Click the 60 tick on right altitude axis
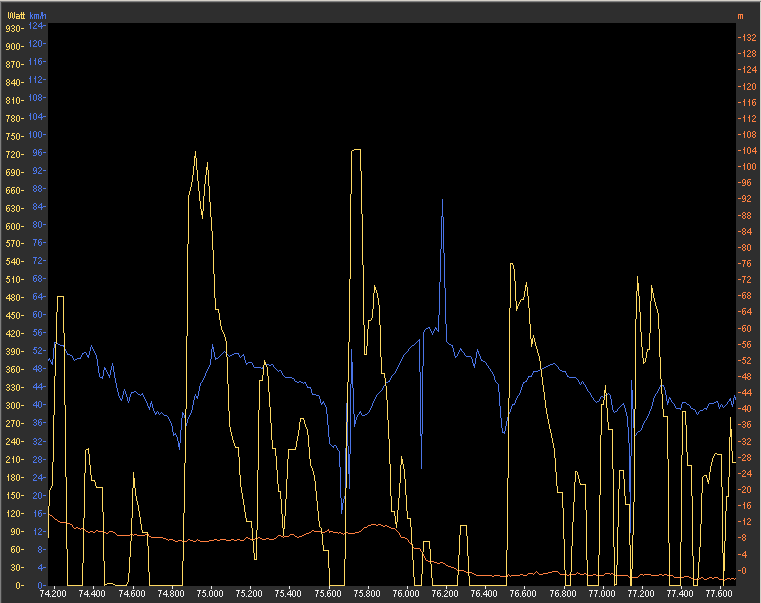The width and height of the screenshot is (761, 603). point(746,329)
